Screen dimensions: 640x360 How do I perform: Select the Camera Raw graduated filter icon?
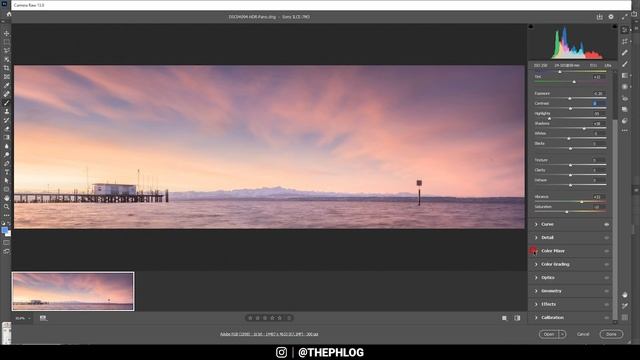624,76
